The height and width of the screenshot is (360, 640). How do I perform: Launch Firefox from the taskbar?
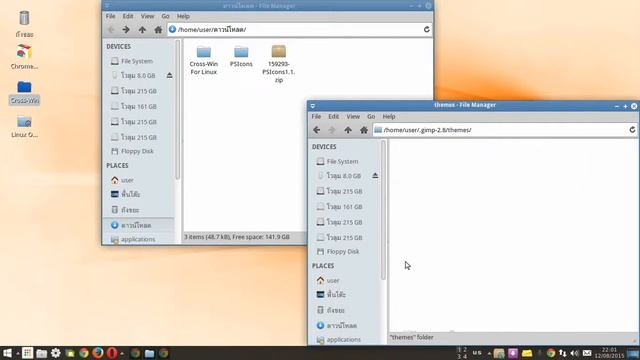point(98,353)
